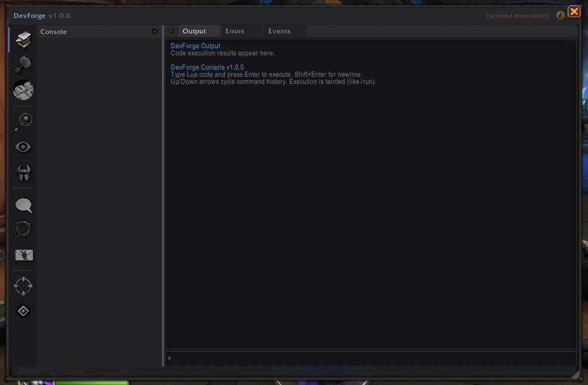Switch to the Events tab
Viewport: 588px width, 385px height.
click(x=279, y=31)
